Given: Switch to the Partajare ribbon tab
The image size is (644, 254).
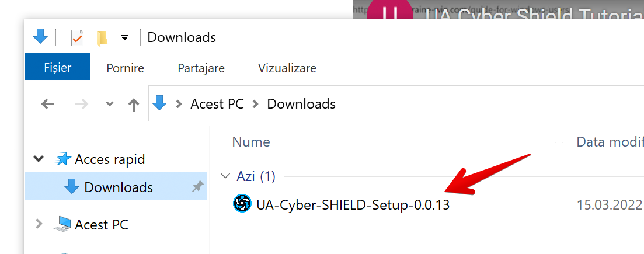Looking at the screenshot, I should click(x=201, y=68).
